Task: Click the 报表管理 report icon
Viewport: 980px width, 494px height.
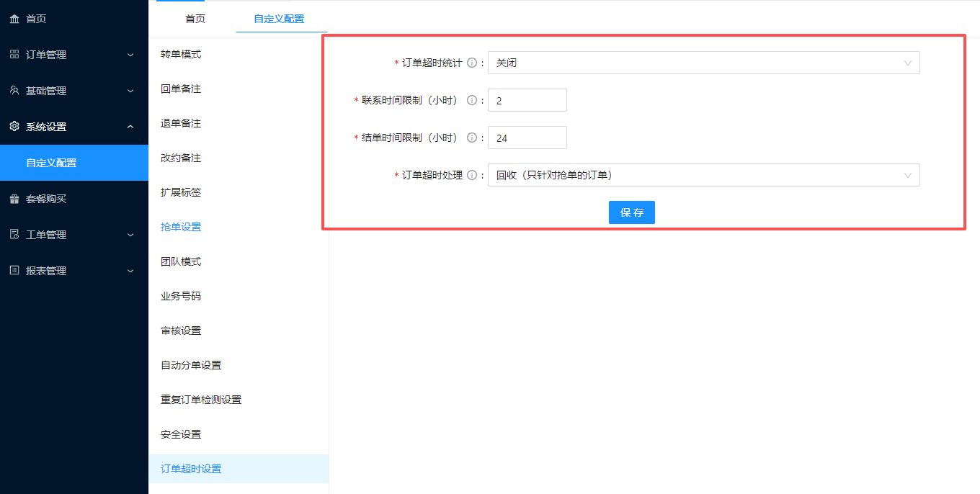Action: [14, 271]
